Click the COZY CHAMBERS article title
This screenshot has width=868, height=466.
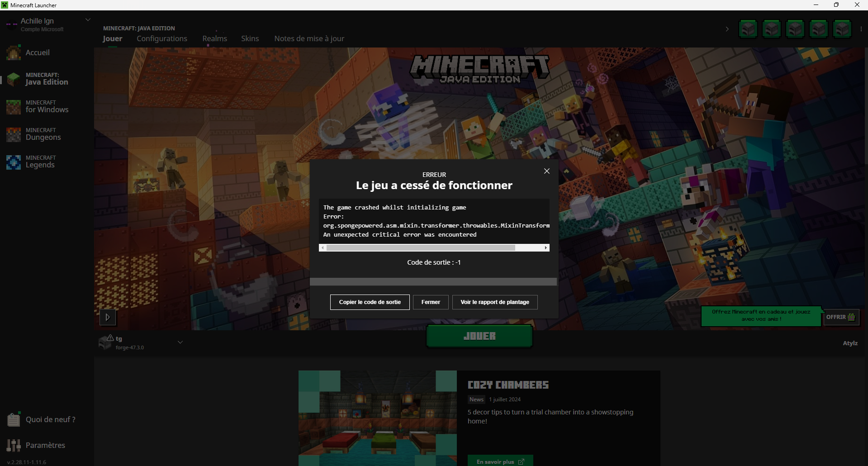click(x=508, y=385)
